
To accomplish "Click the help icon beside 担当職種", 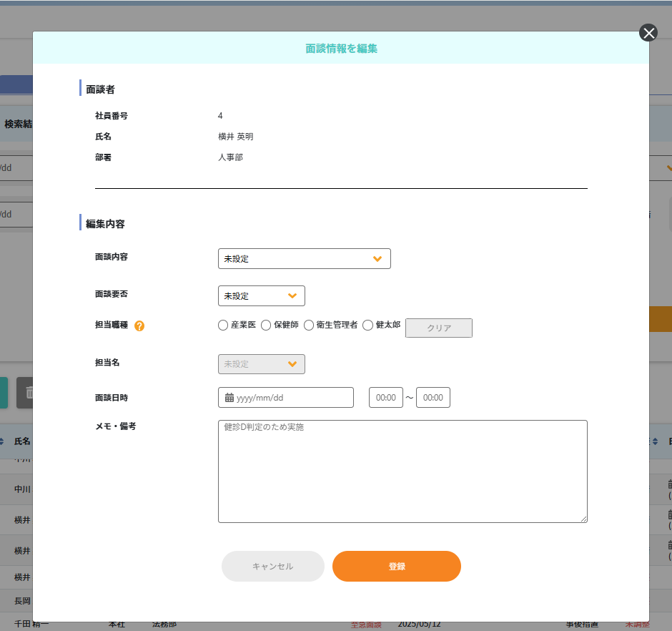I will click(139, 326).
